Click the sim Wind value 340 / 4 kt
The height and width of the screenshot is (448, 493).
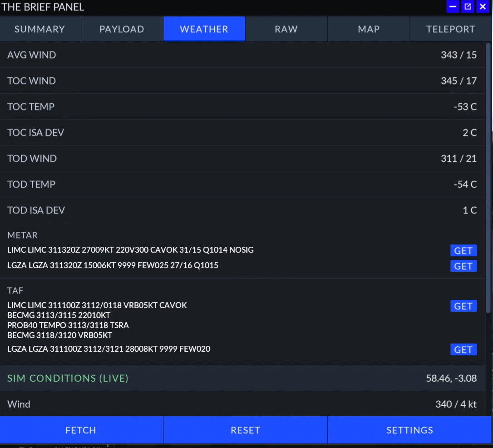click(x=456, y=404)
